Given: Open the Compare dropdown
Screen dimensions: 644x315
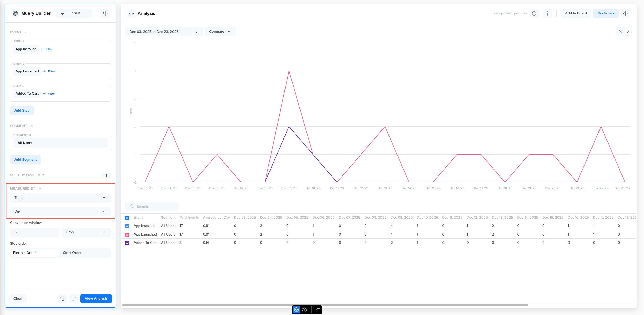Looking at the screenshot, I should [220, 32].
